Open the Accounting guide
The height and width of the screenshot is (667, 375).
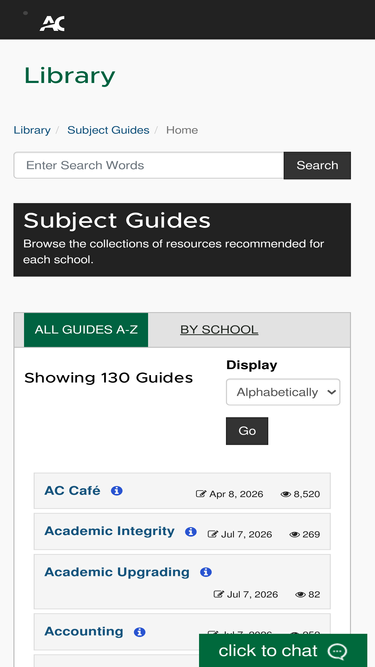coord(84,632)
